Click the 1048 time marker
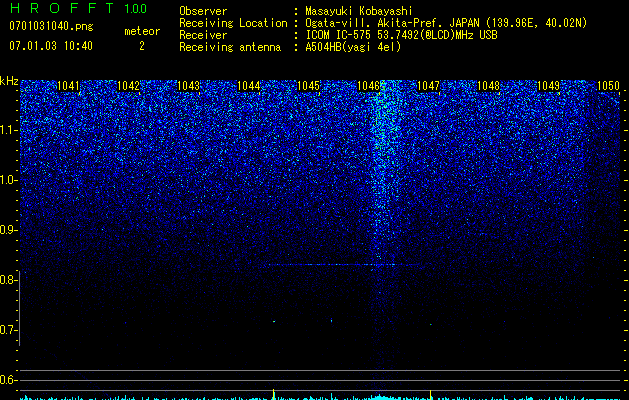The height and width of the screenshot is (400, 629). tap(488, 86)
